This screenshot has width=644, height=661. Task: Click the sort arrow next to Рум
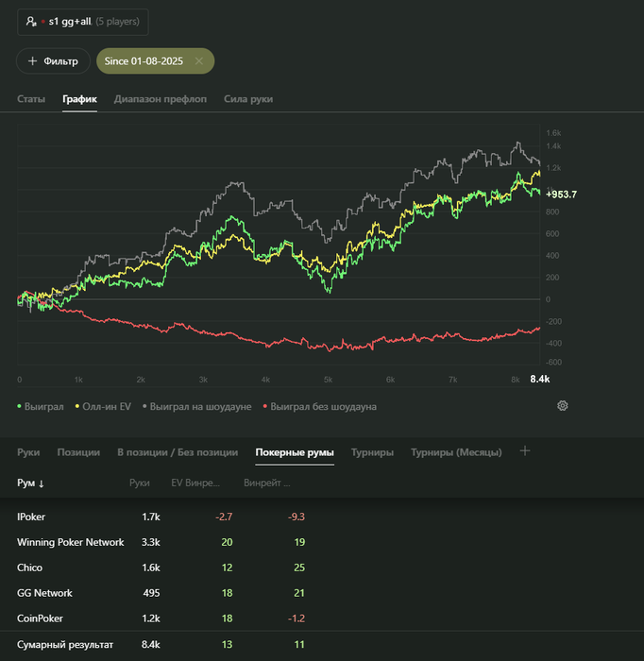[42, 483]
